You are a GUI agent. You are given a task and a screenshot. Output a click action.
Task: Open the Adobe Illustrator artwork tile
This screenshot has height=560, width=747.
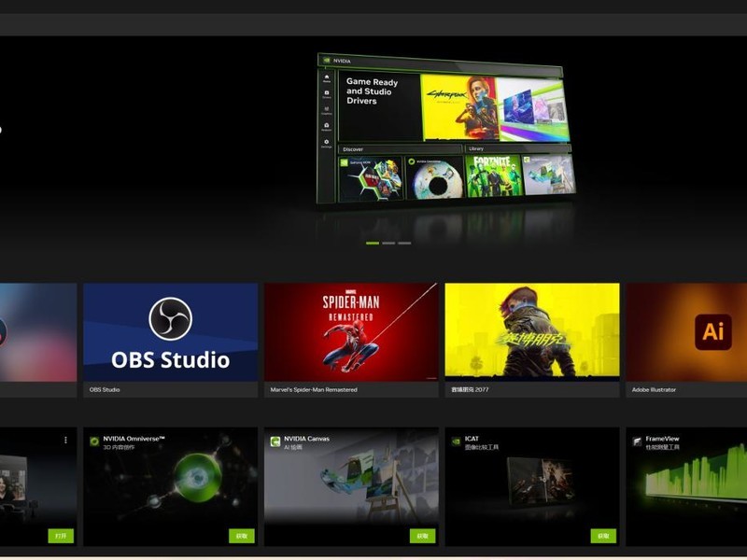click(686, 332)
